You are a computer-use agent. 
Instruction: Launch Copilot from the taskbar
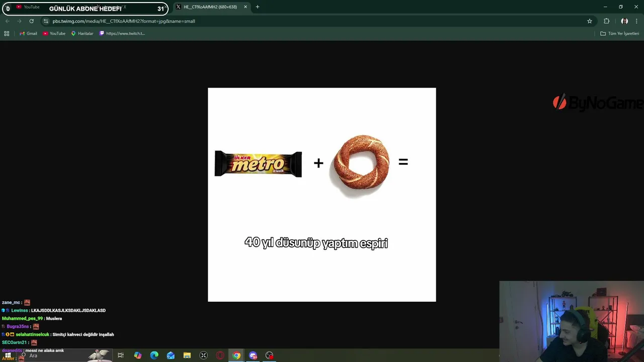[138, 355]
